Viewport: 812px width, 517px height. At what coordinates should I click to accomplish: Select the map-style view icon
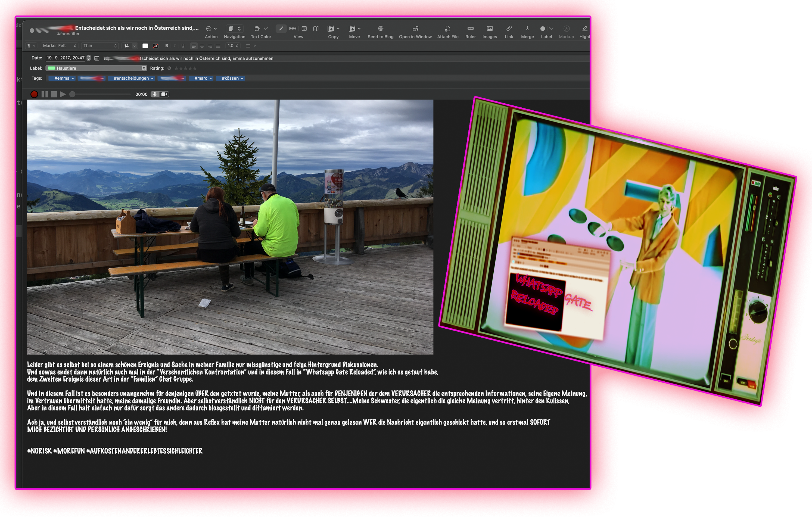pyautogui.click(x=316, y=29)
